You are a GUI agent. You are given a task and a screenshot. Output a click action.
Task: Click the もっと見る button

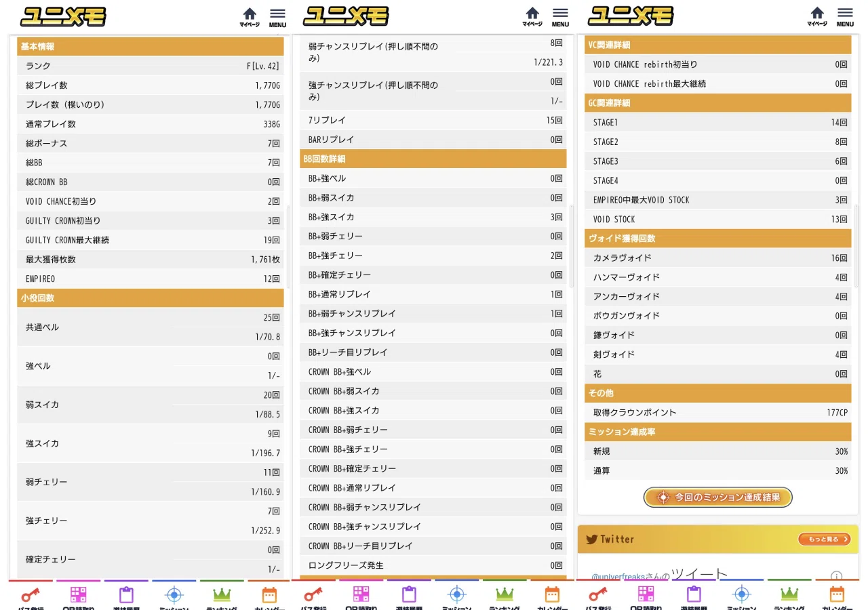(825, 540)
